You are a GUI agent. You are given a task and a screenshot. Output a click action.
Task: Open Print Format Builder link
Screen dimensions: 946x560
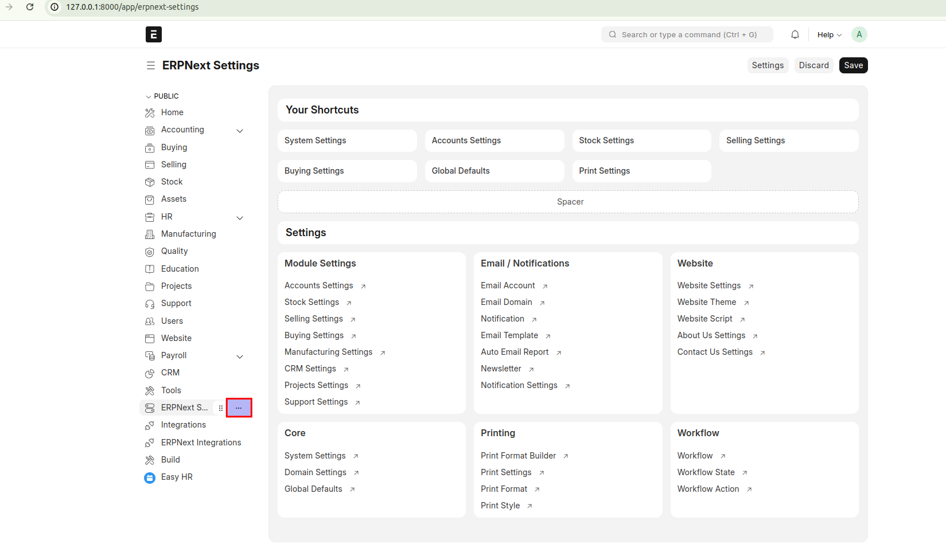pyautogui.click(x=518, y=456)
